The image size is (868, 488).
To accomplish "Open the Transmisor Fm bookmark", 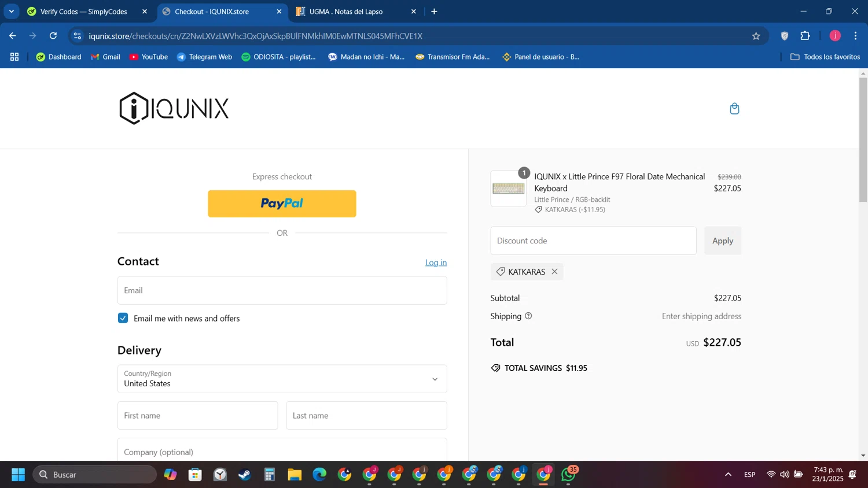I will pyautogui.click(x=453, y=57).
